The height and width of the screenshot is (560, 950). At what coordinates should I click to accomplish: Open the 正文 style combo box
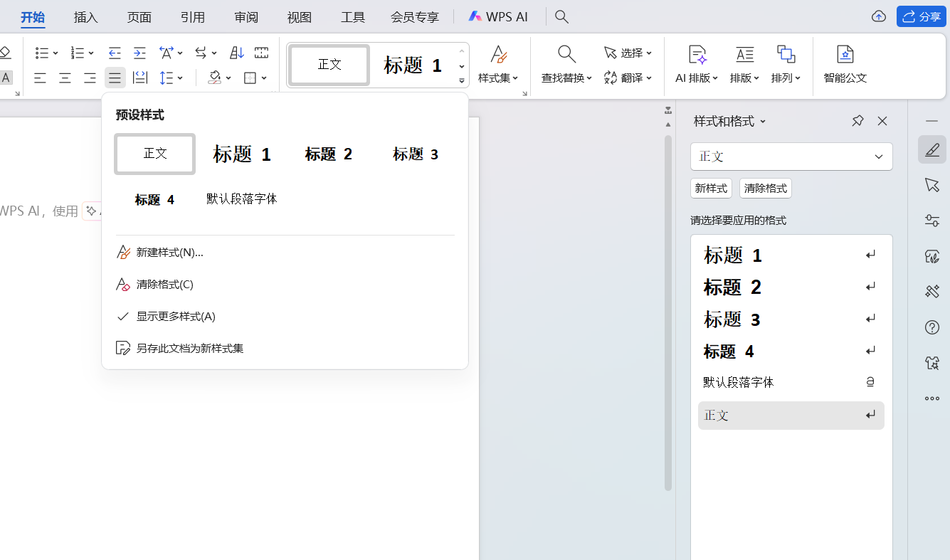(x=791, y=156)
